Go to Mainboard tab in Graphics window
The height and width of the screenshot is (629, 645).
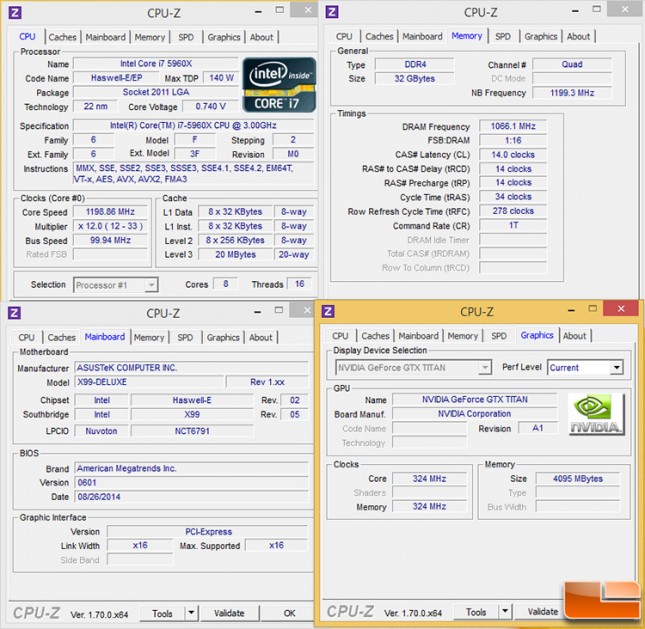pyautogui.click(x=419, y=336)
